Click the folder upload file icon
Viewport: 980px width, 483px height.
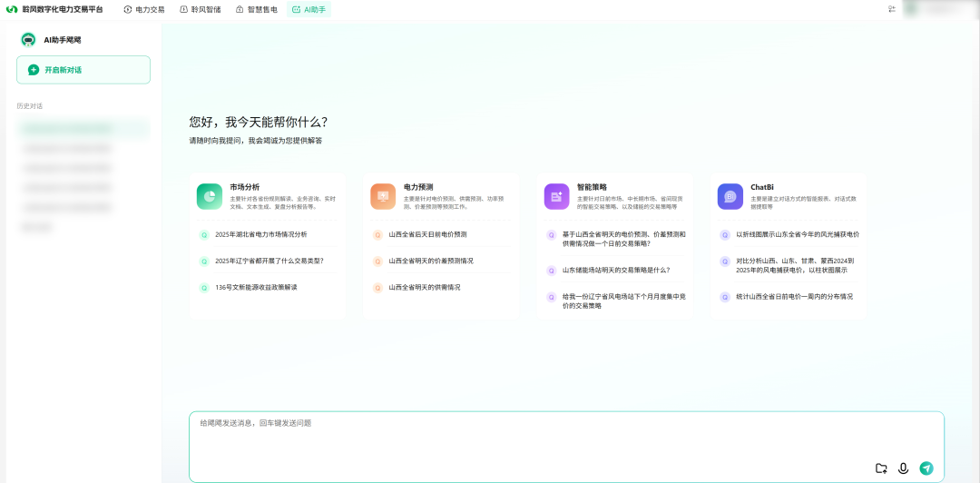tap(881, 468)
